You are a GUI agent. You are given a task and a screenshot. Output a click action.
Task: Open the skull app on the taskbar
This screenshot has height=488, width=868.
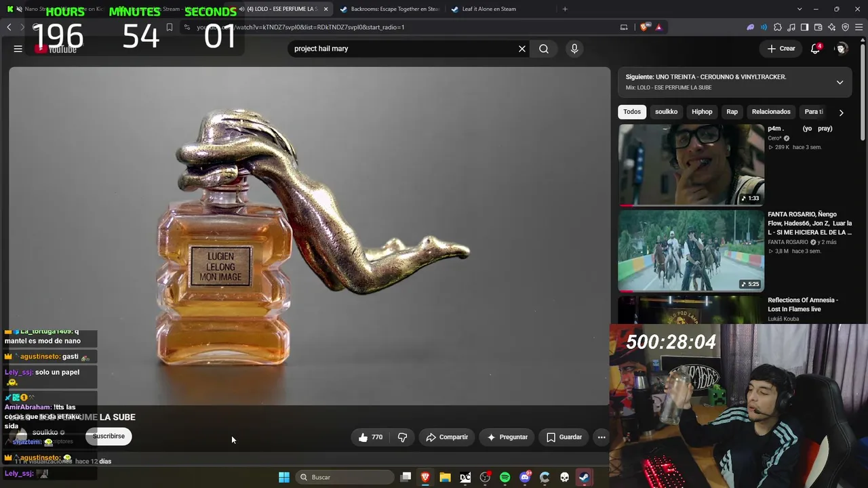coord(564,477)
